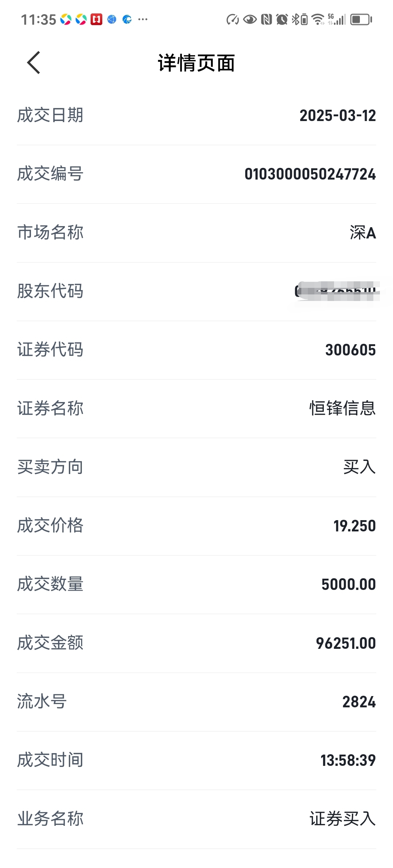The width and height of the screenshot is (393, 868).
Task: Select the 成交编号 number 0103000050247724
Action: pyautogui.click(x=310, y=174)
